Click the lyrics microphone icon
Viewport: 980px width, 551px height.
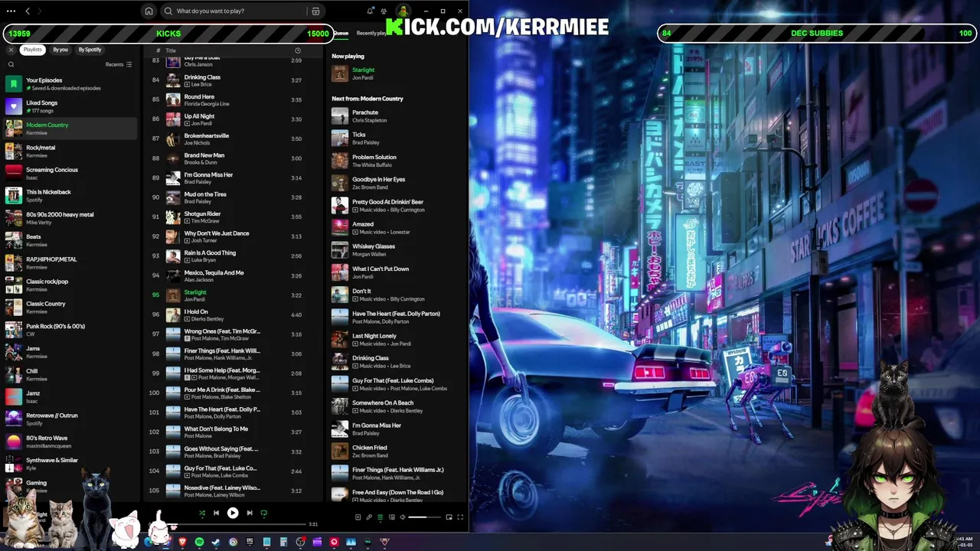[369, 517]
